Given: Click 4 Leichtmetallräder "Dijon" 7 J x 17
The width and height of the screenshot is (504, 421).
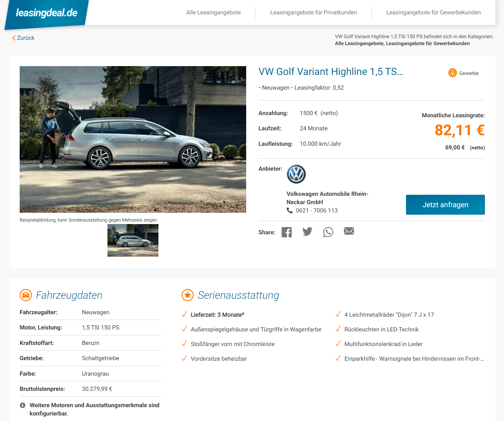Looking at the screenshot, I should pos(389,315).
